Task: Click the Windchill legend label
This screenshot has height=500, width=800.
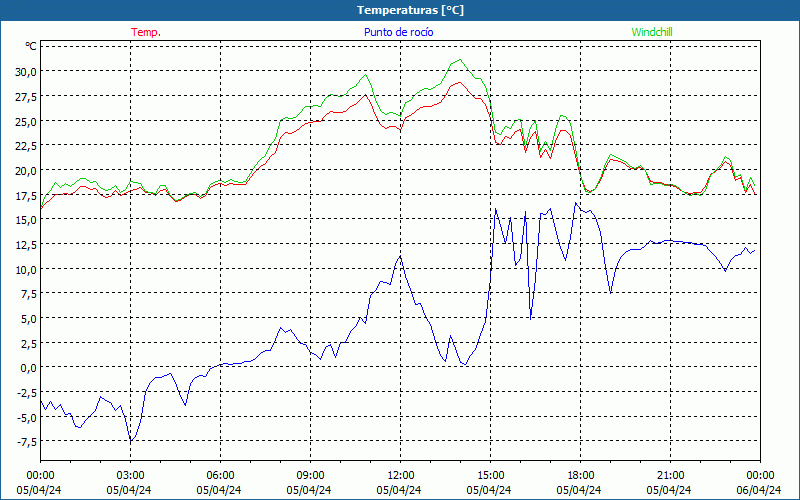Action: coord(652,32)
